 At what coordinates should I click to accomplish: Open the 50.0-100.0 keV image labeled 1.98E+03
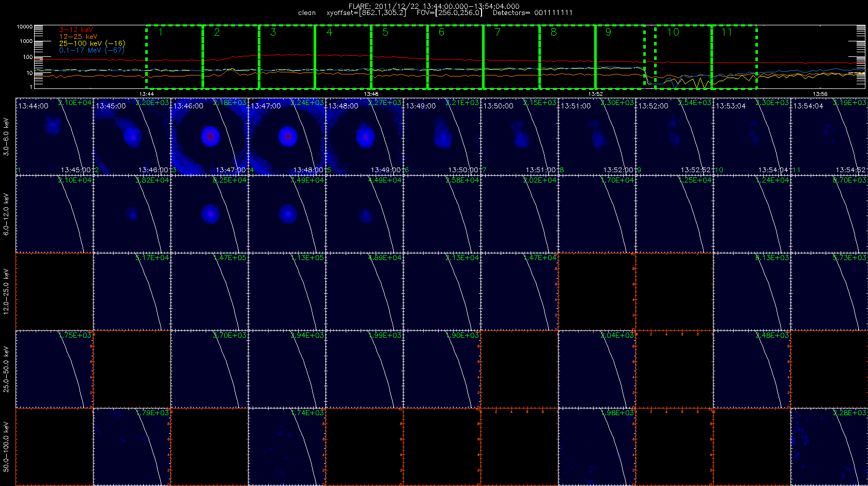pos(597,447)
